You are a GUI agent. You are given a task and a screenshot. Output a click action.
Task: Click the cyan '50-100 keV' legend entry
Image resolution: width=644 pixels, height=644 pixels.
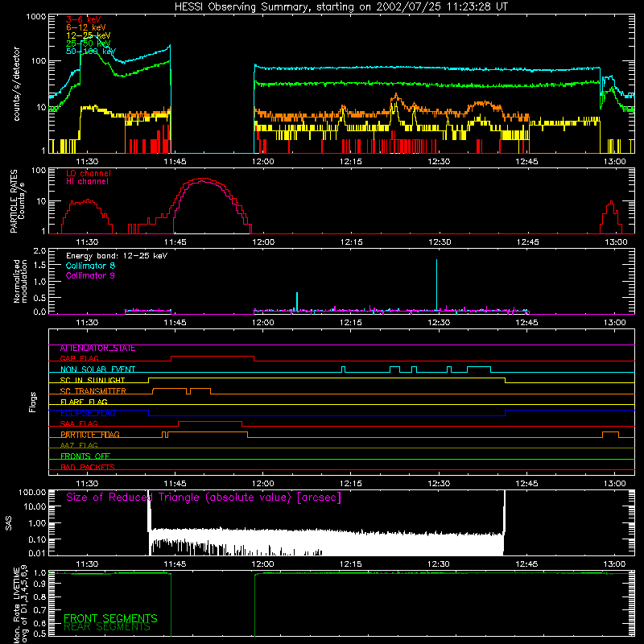[x=91, y=52]
